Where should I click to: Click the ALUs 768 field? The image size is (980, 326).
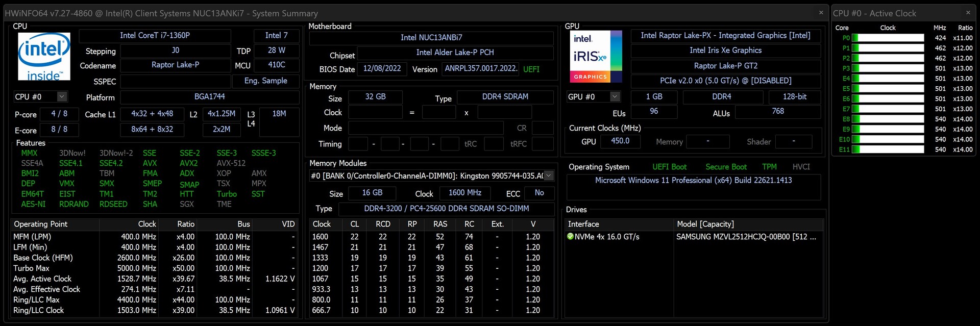tap(778, 111)
